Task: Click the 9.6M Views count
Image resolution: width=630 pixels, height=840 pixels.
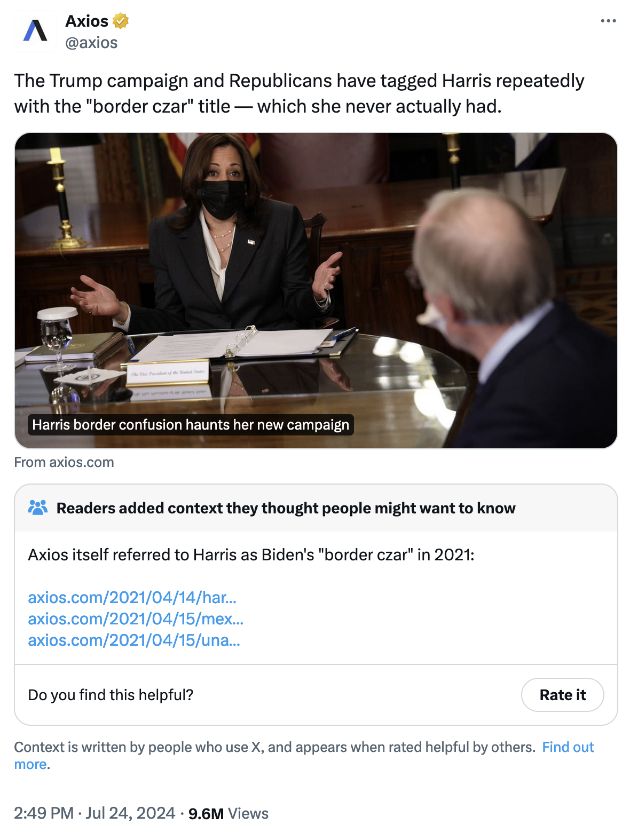Action: [x=228, y=813]
